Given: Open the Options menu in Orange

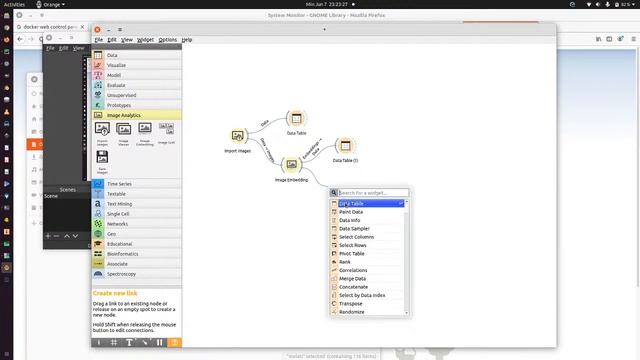Looking at the screenshot, I should coord(167,40).
